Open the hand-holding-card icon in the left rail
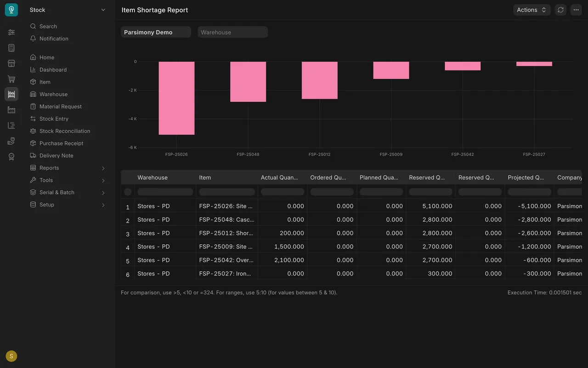588x368 pixels. [x=11, y=141]
